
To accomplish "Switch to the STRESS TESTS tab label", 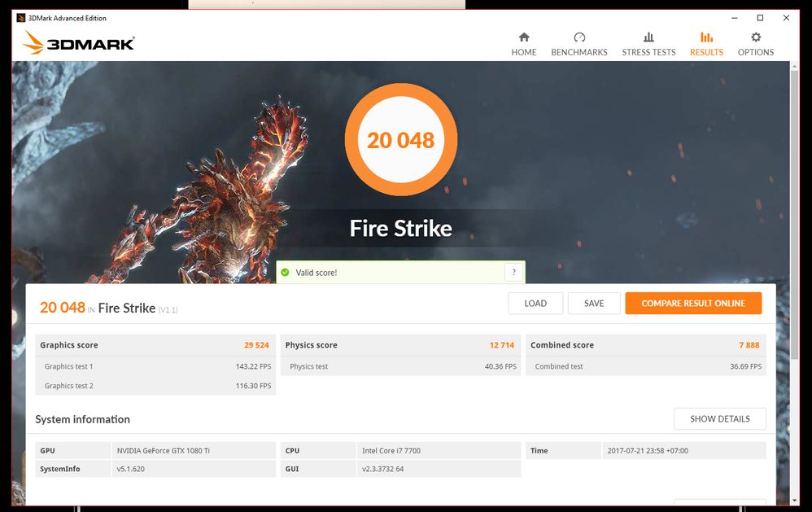I will (648, 52).
